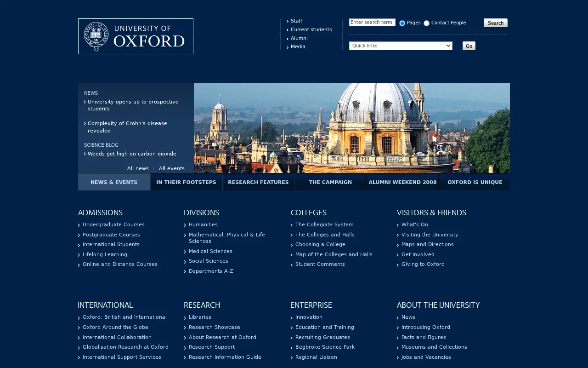Open the Current students link

(311, 29)
